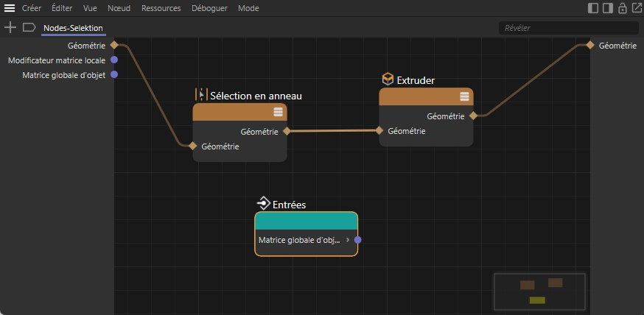
Task: Click the Révéler search field
Action: [x=567, y=28]
